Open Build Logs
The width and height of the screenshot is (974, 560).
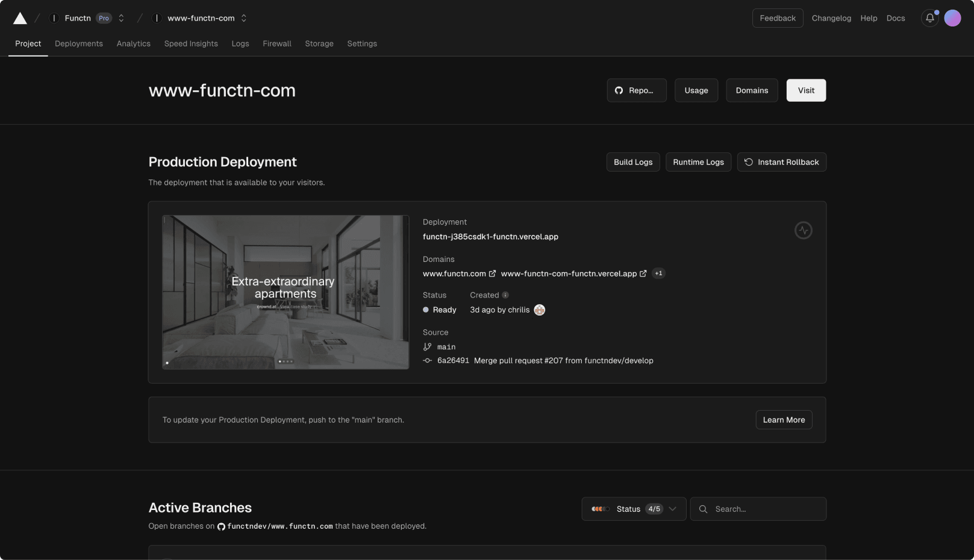point(633,162)
